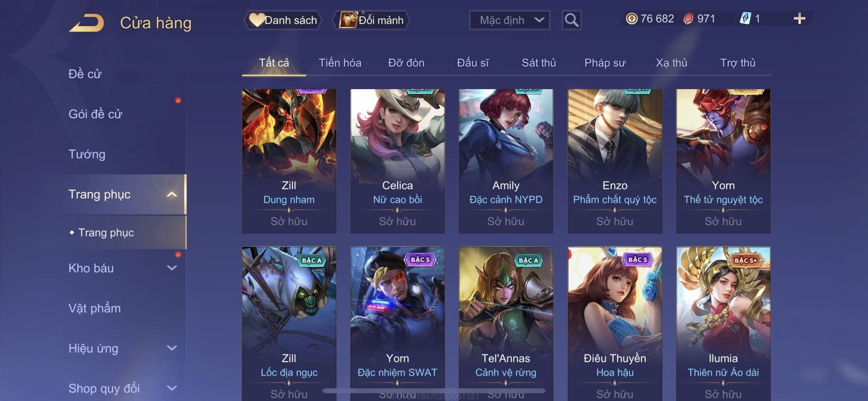This screenshot has height=401, width=868.
Task: Tap the plus icon to add currency
Action: coord(799,19)
